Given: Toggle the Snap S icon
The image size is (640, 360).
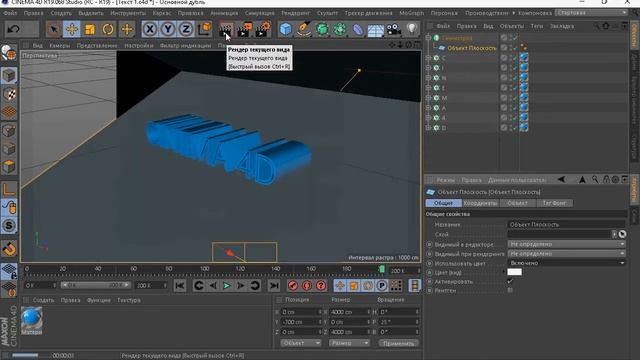Looking at the screenshot, I should [x=9, y=226].
